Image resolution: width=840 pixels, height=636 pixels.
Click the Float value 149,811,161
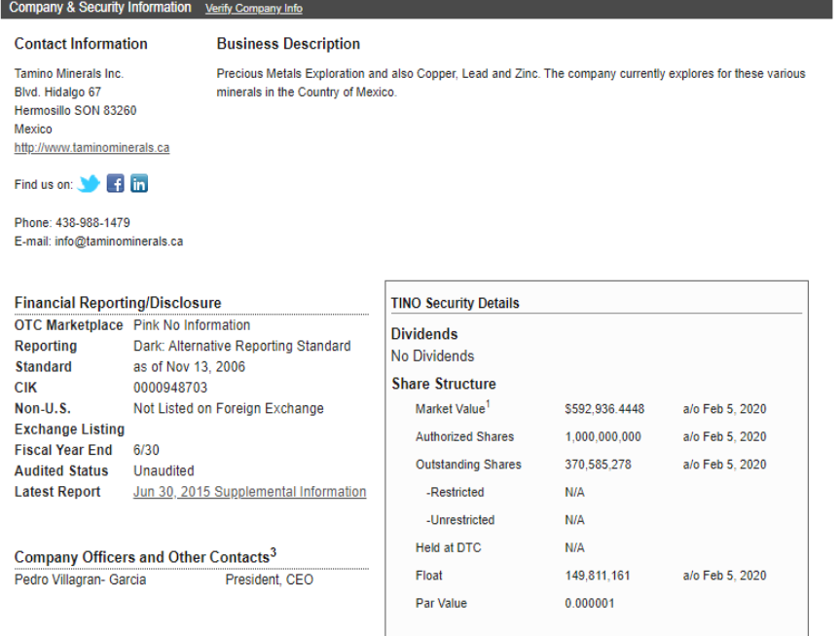click(598, 576)
